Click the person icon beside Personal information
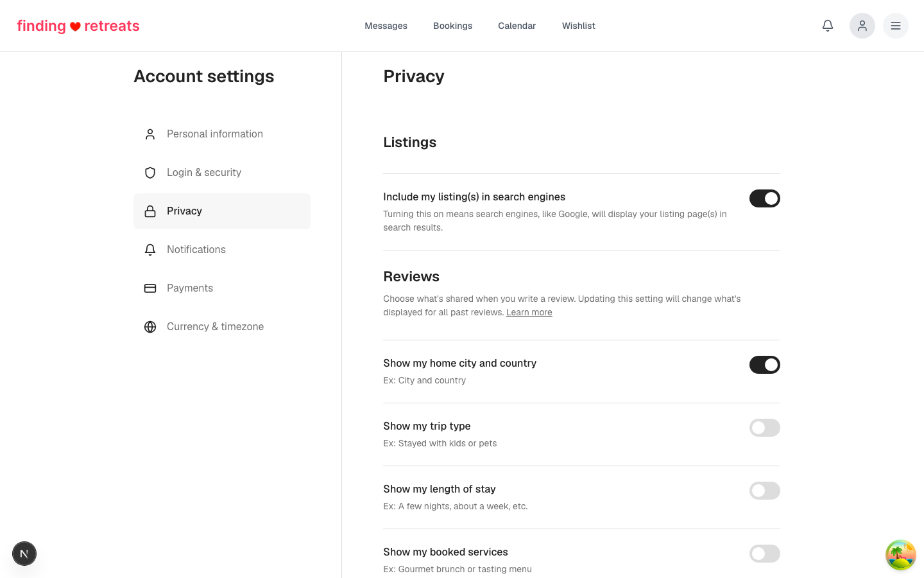The width and height of the screenshot is (924, 578). pyautogui.click(x=150, y=134)
